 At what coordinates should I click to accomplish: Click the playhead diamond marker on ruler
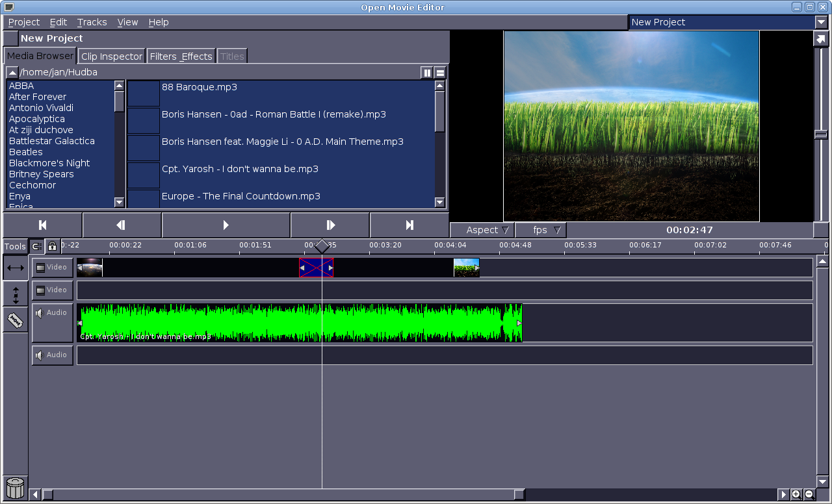click(x=322, y=247)
